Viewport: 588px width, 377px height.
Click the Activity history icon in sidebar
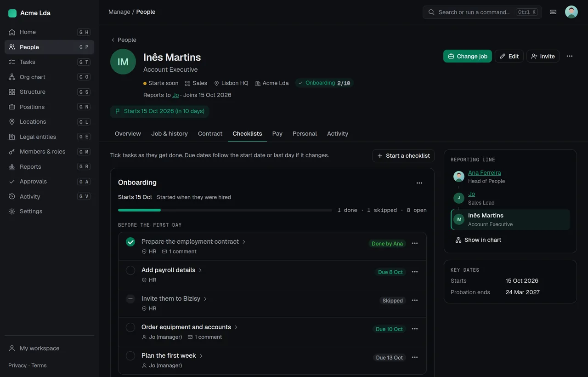point(12,196)
